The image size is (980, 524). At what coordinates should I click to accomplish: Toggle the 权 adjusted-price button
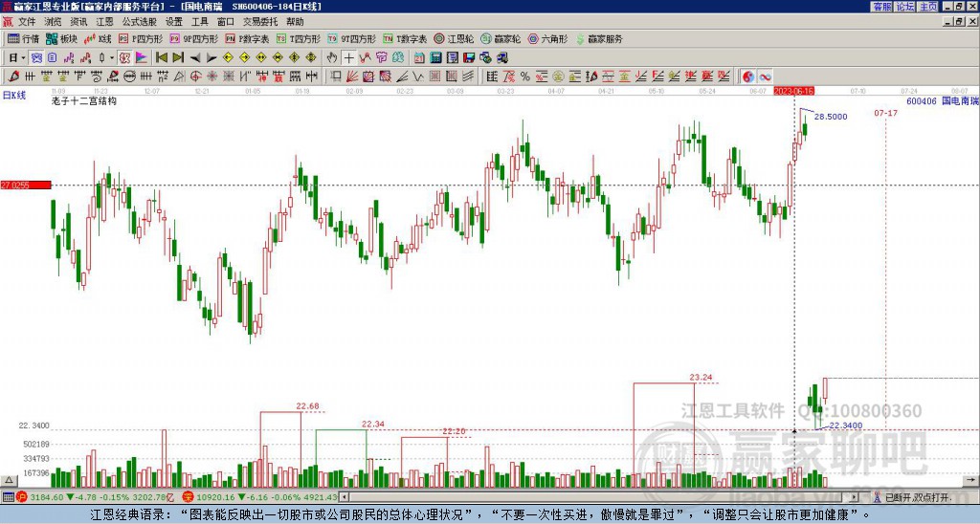(x=124, y=57)
